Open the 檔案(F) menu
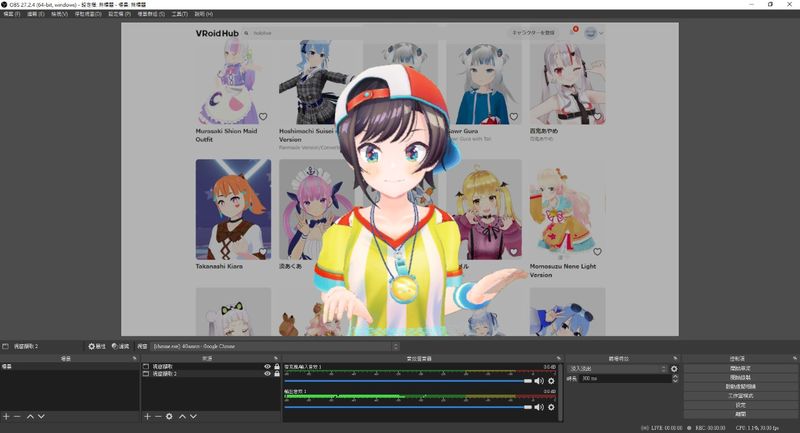The width and height of the screenshot is (800, 433). (12, 14)
